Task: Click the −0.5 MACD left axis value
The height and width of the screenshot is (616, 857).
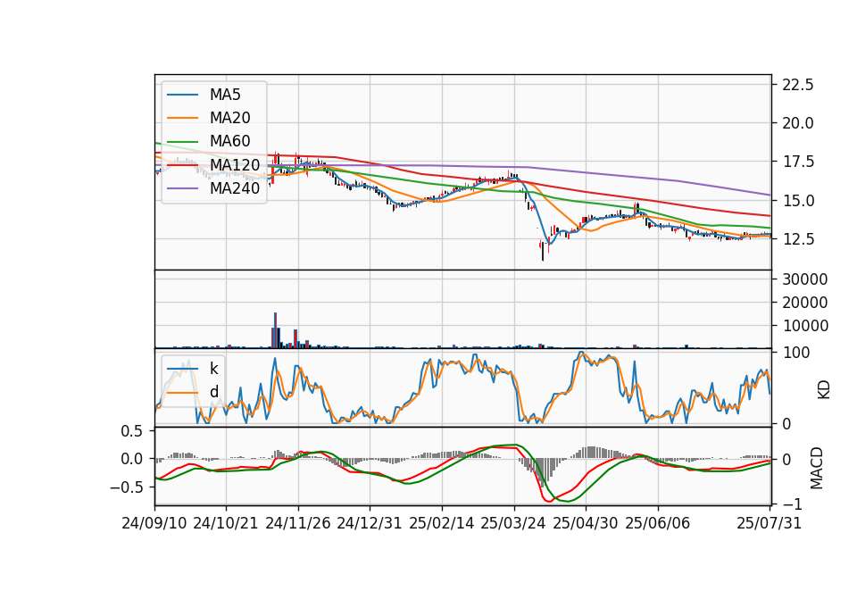Action: (x=126, y=487)
